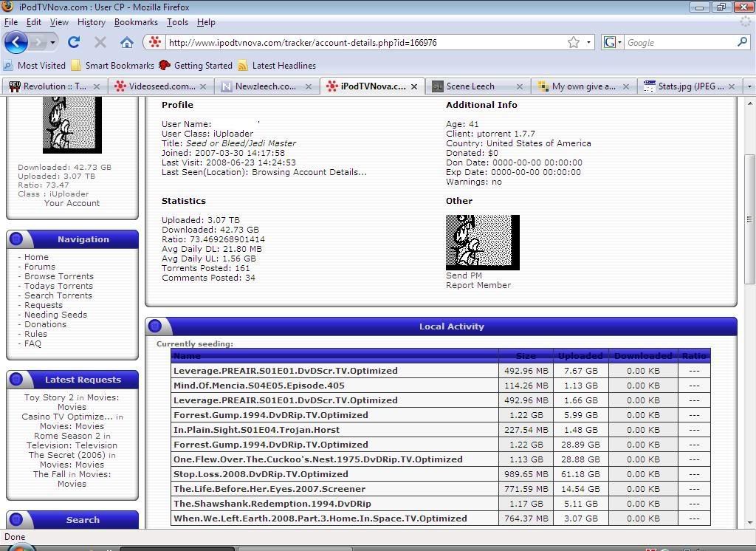The width and height of the screenshot is (756, 551).
Task: Click the avatar image under Other
Action: point(483,242)
